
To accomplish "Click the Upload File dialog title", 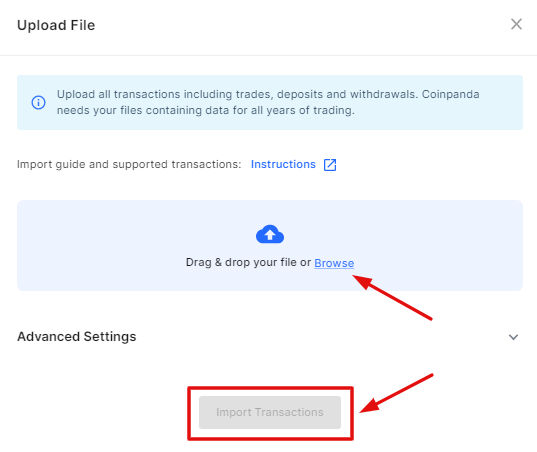I will tap(56, 25).
